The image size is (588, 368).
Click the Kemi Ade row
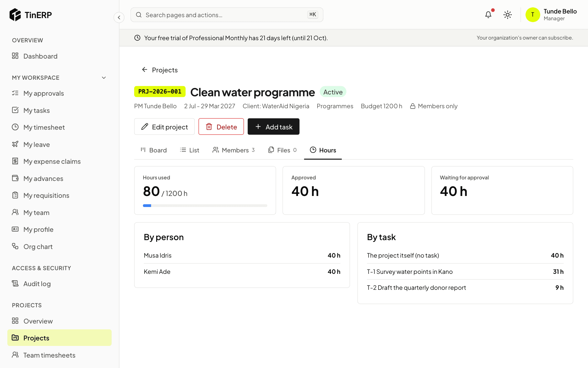[242, 272]
